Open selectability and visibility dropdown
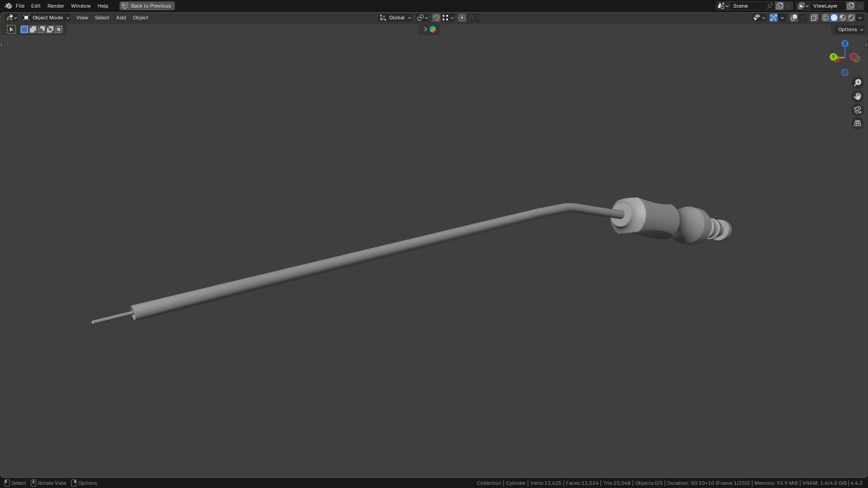Viewport: 868px width, 488px height. coord(759,18)
